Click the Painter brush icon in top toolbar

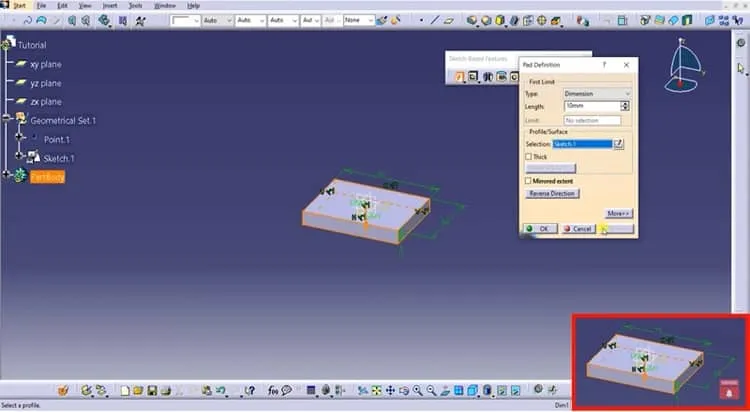point(382,21)
